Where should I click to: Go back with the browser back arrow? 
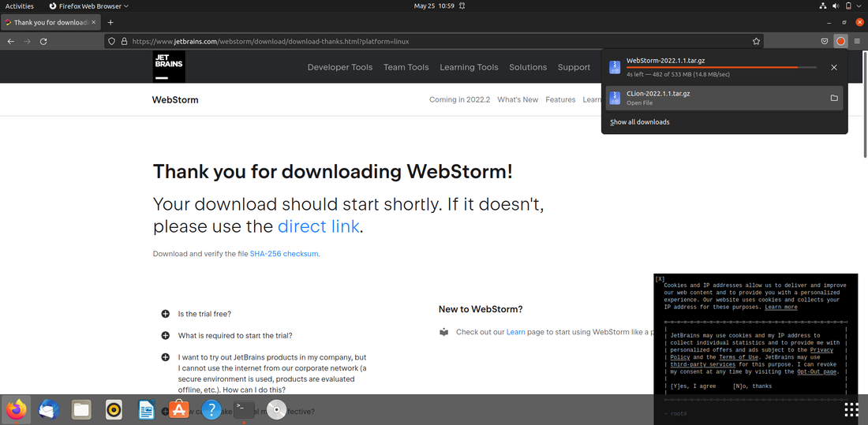click(x=10, y=42)
